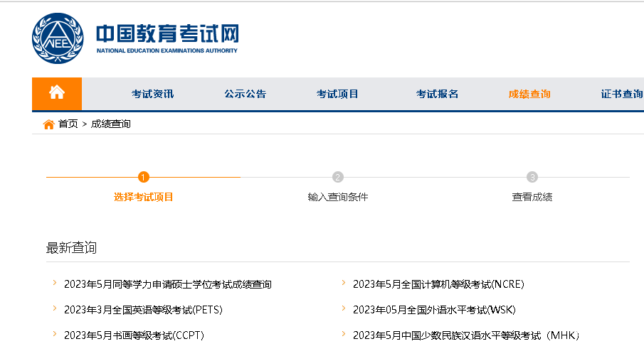Click the 输入查询条件 step label
644x361 pixels.
click(337, 198)
